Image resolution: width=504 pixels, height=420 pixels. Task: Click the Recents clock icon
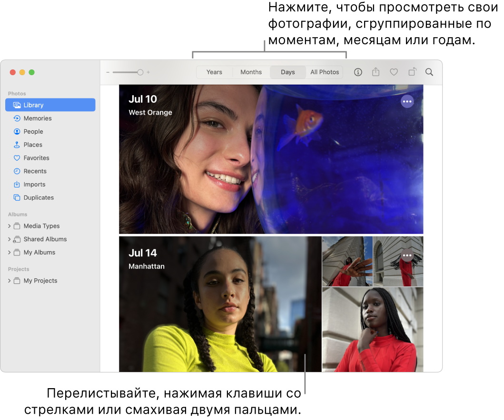pyautogui.click(x=17, y=171)
